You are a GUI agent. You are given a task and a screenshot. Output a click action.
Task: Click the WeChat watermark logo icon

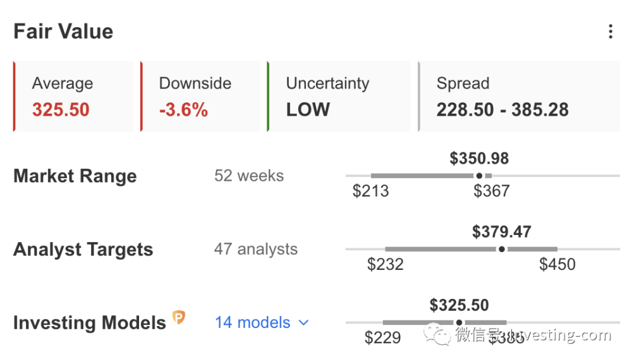tap(437, 335)
